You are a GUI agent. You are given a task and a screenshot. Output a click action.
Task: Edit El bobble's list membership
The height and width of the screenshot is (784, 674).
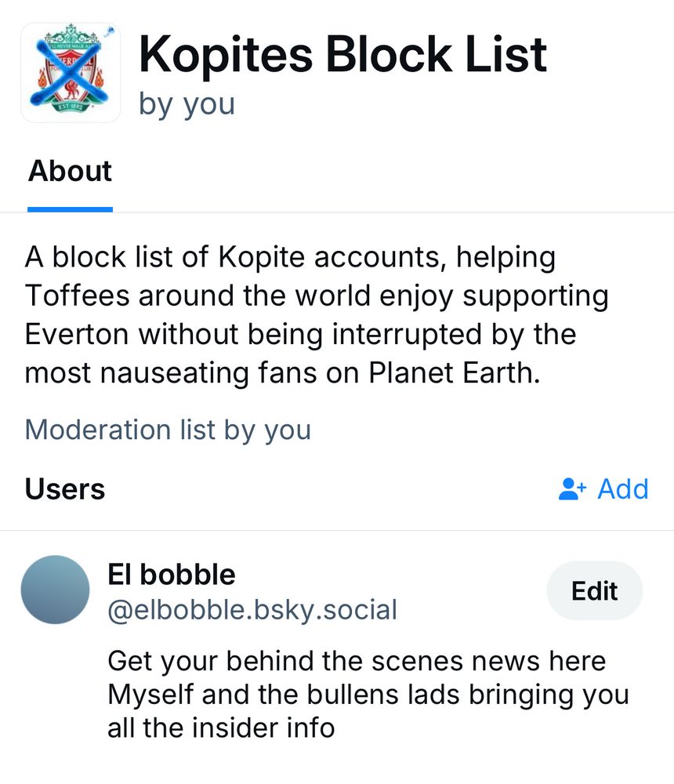(595, 590)
